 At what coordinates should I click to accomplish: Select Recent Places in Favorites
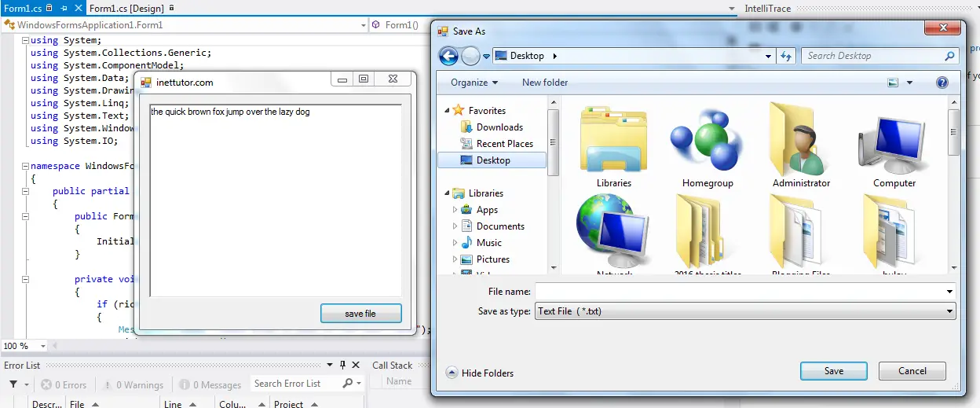pos(505,144)
